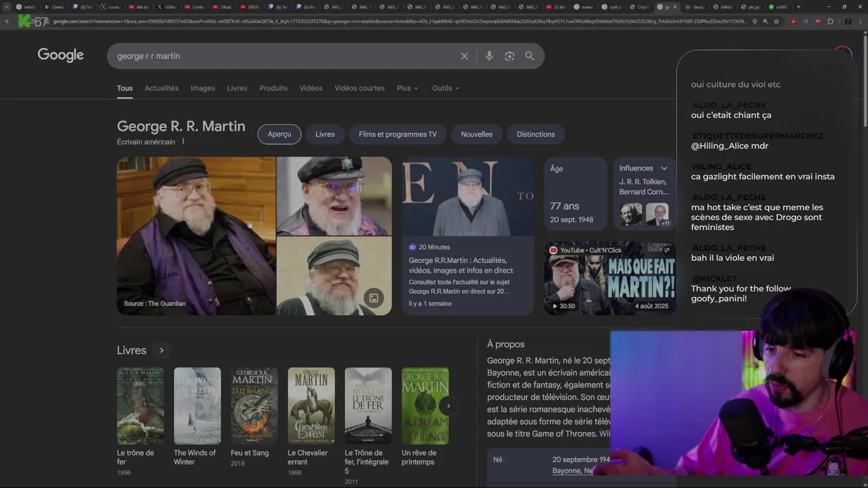Screen dimensions: 868x488
Task: Focus the browser address bar URL
Action: pos(400,21)
